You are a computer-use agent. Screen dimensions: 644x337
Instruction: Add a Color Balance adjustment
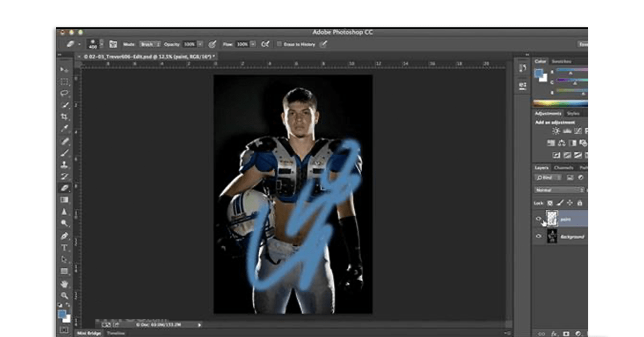(561, 143)
